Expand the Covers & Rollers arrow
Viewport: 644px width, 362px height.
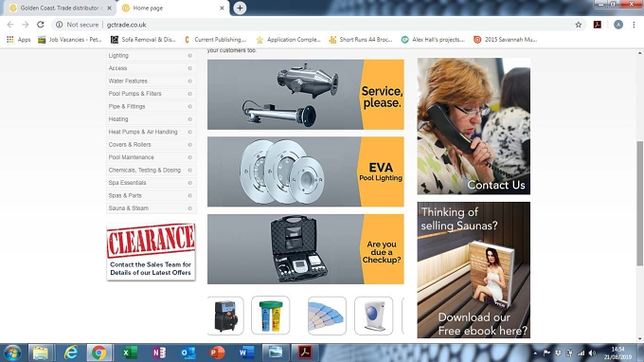189,145
